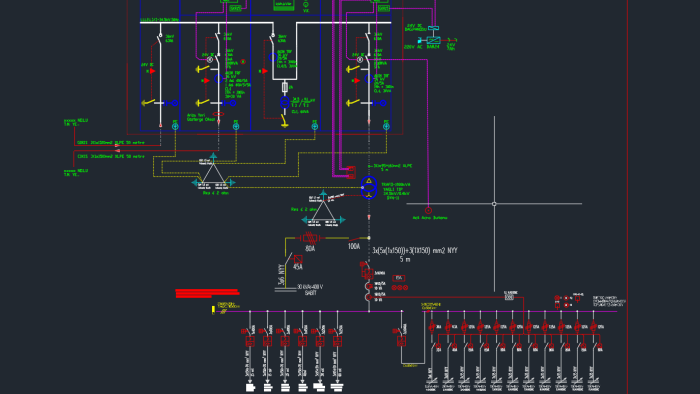Select the lower "xxxxx NOLU" green text

76,170
